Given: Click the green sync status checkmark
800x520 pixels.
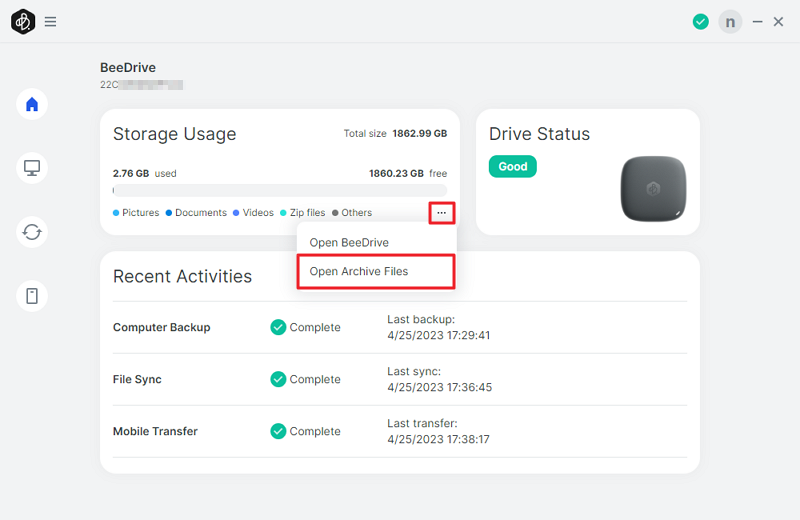Looking at the screenshot, I should tap(701, 21).
